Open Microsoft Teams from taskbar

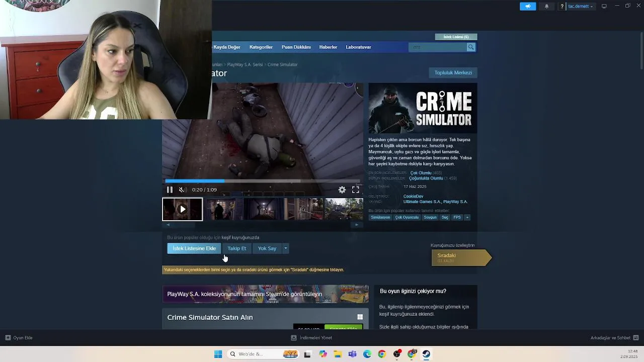352,354
